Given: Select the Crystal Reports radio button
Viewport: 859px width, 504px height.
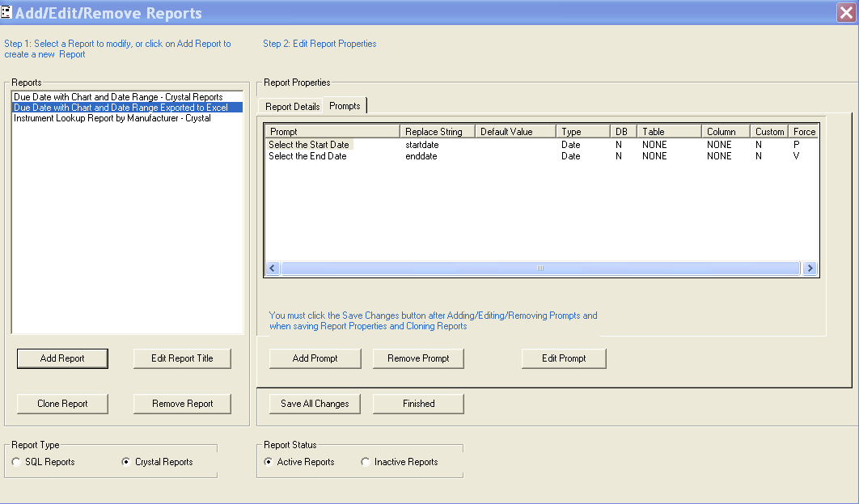Looking at the screenshot, I should [x=125, y=462].
